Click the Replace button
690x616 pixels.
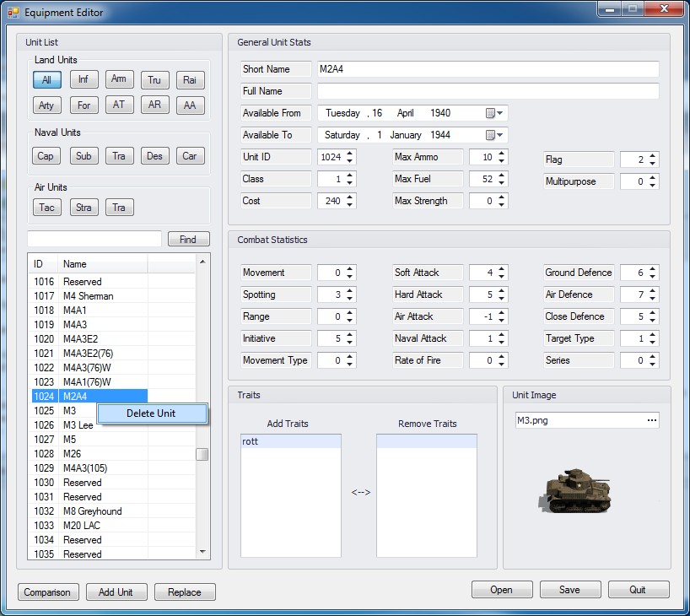(185, 592)
